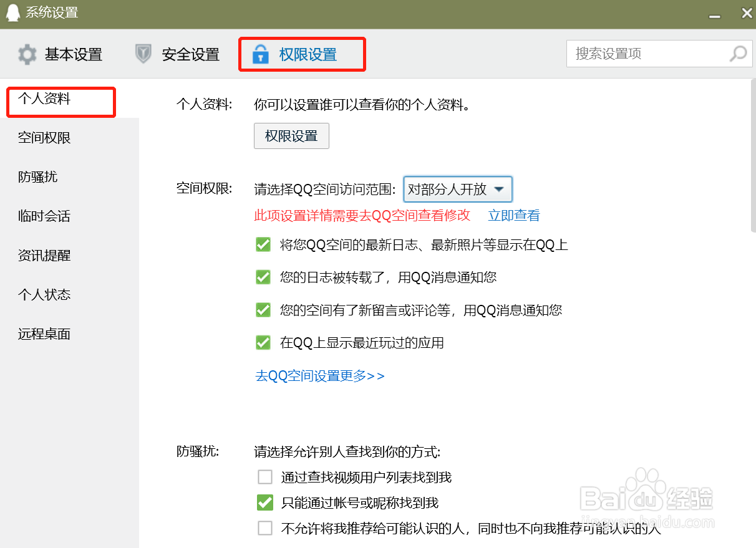Click the vertical scrollbar on the right
756x548 pixels.
tap(753, 156)
